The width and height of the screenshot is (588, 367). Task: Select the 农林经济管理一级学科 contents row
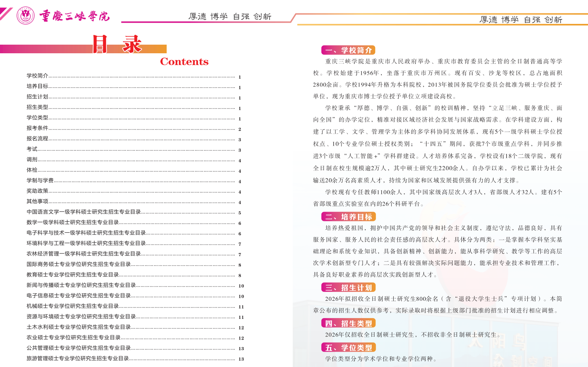[x=134, y=254]
